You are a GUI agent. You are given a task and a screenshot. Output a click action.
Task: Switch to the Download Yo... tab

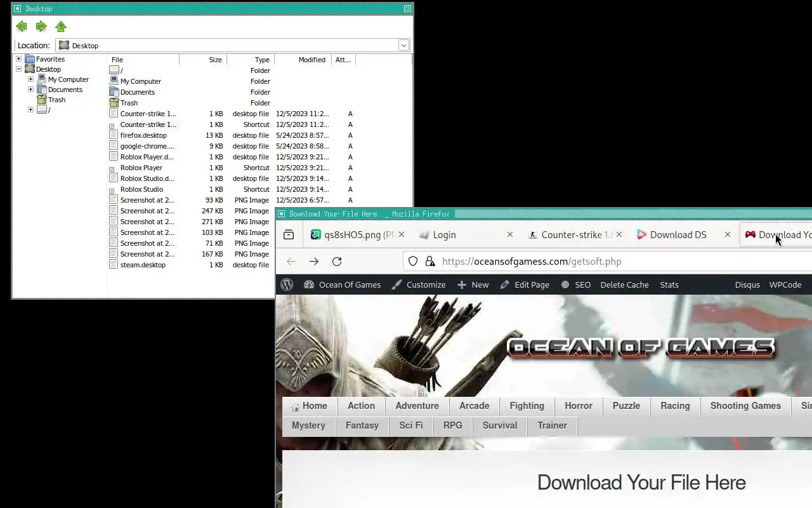point(777,234)
